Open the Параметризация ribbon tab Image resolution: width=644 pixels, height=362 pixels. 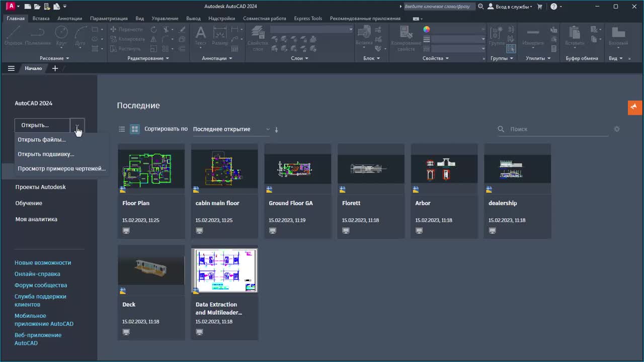click(109, 19)
